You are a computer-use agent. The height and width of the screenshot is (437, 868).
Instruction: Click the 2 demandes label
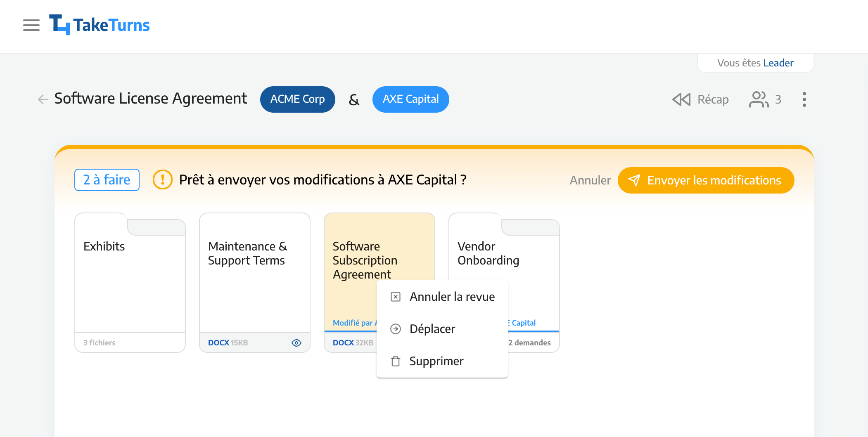pos(529,343)
